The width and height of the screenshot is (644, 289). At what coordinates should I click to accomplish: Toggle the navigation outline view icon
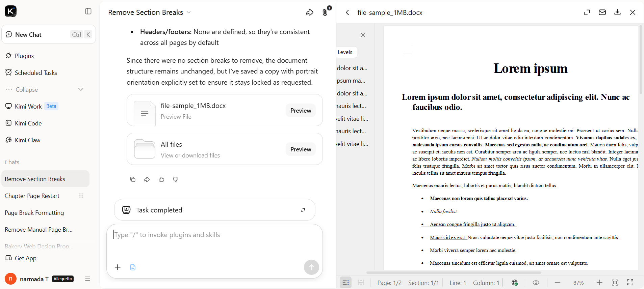pyautogui.click(x=346, y=283)
